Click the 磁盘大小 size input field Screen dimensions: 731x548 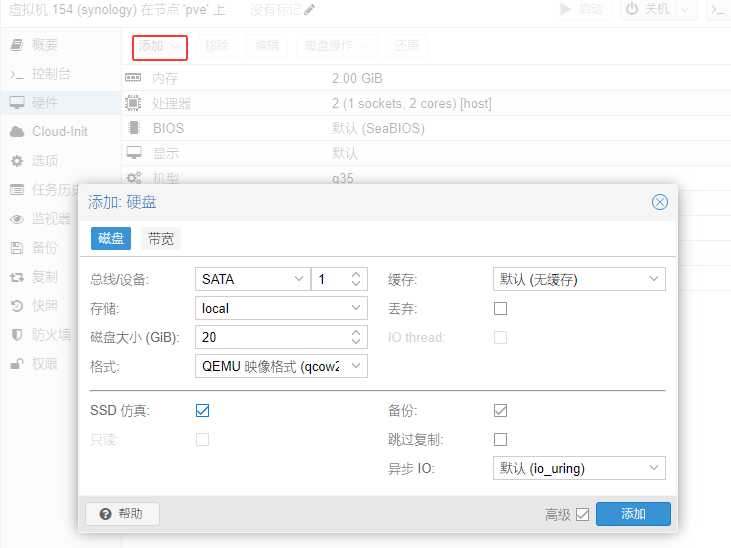(272, 337)
